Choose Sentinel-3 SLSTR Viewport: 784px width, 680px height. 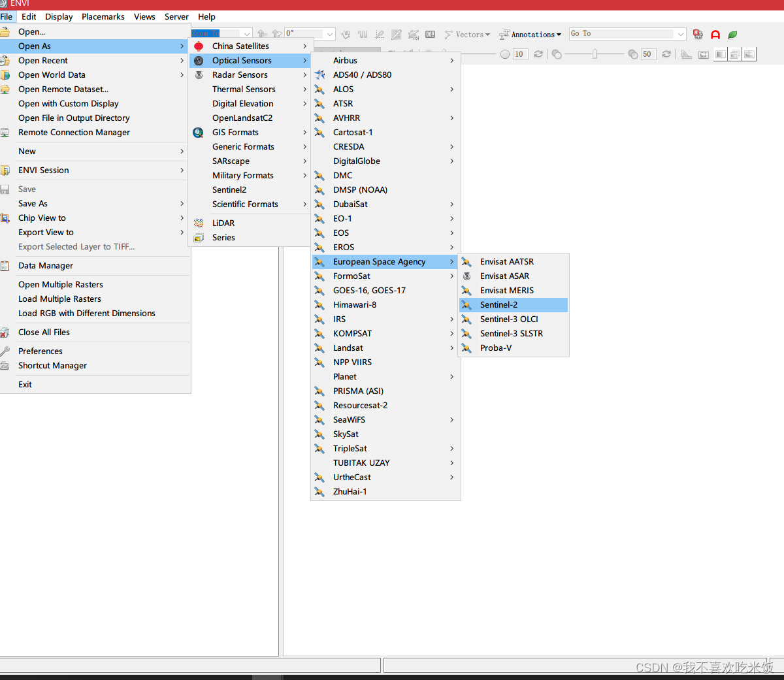click(x=514, y=333)
